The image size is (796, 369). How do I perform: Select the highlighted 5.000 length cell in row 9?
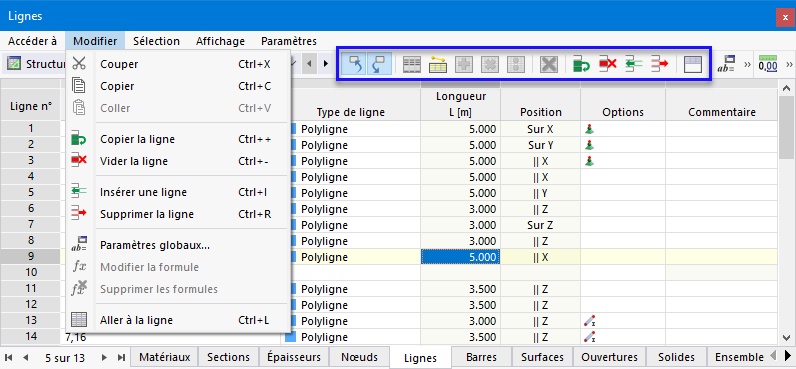(460, 257)
